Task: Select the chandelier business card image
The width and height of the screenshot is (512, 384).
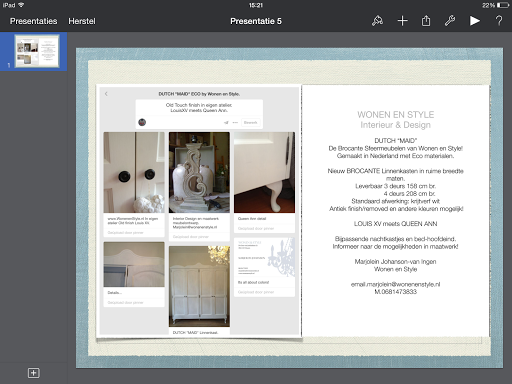Action: coord(264,257)
